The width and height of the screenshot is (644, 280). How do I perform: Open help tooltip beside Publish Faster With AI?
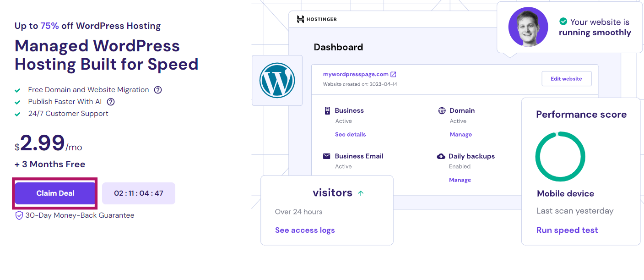click(x=110, y=102)
